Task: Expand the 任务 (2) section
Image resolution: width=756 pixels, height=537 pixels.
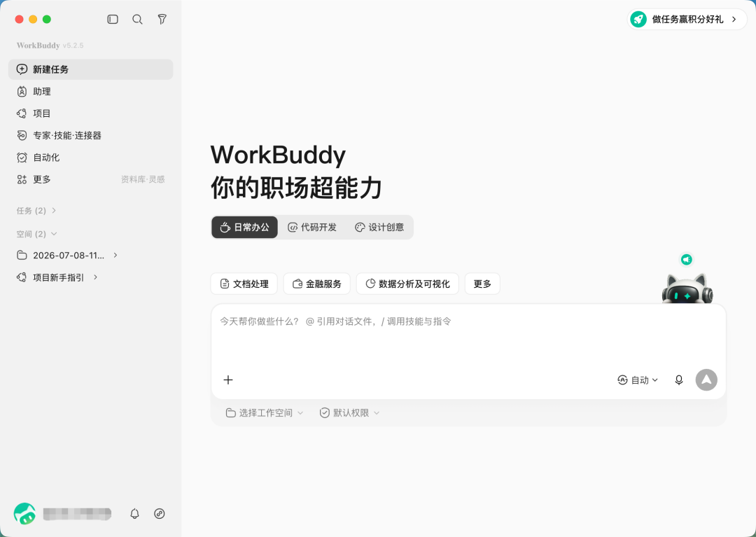Action: [36, 211]
